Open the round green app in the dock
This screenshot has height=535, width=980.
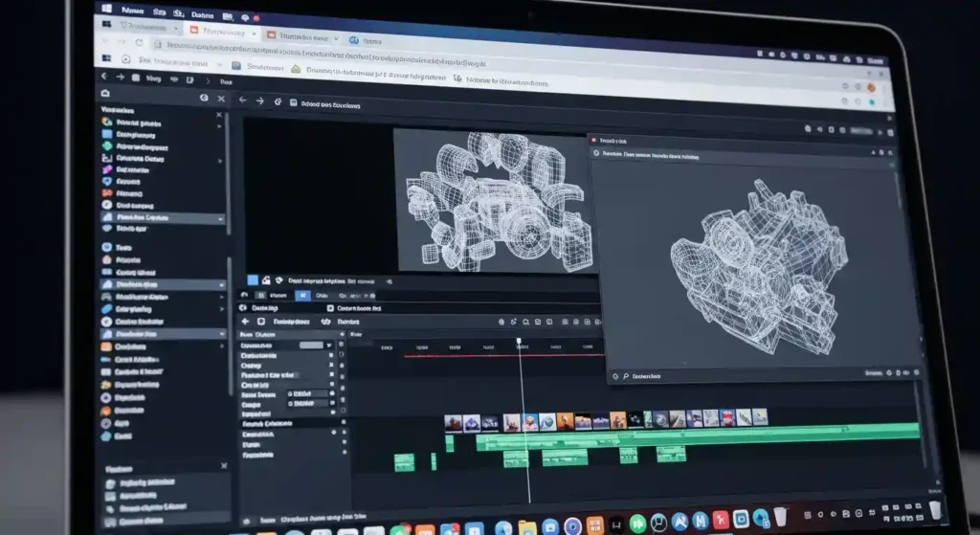coord(637,524)
